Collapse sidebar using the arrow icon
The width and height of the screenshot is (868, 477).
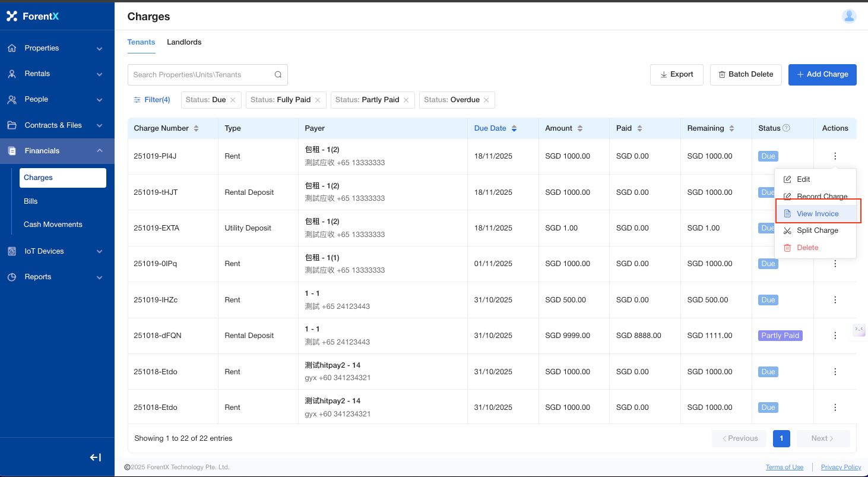96,457
